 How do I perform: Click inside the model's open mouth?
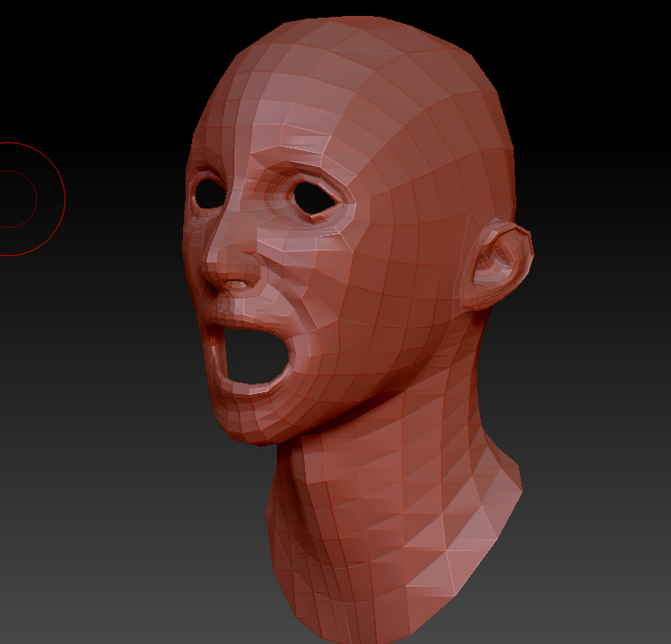(255, 356)
